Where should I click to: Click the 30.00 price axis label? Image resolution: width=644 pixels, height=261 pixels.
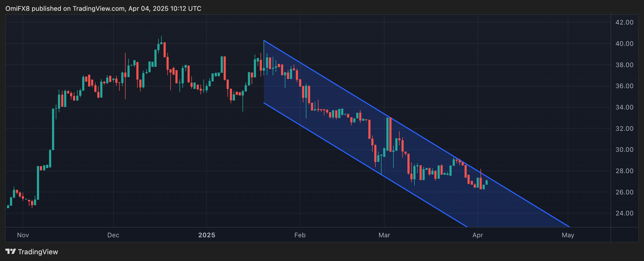coord(624,150)
